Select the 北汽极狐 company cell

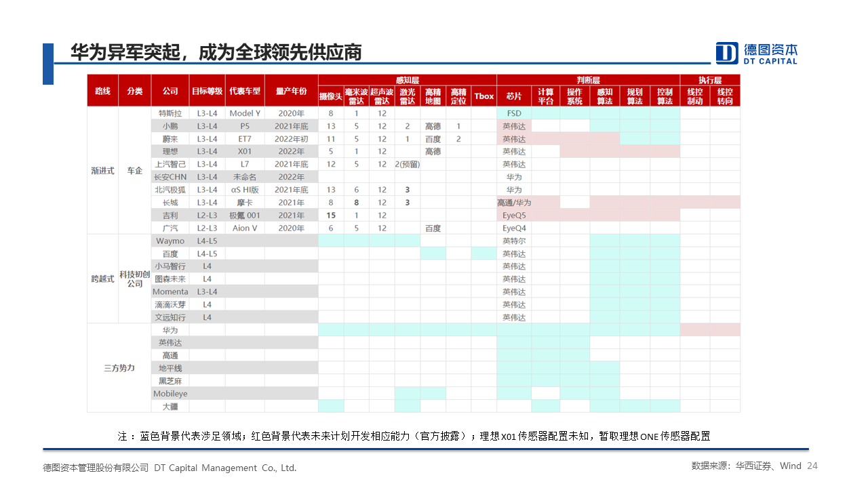click(170, 190)
